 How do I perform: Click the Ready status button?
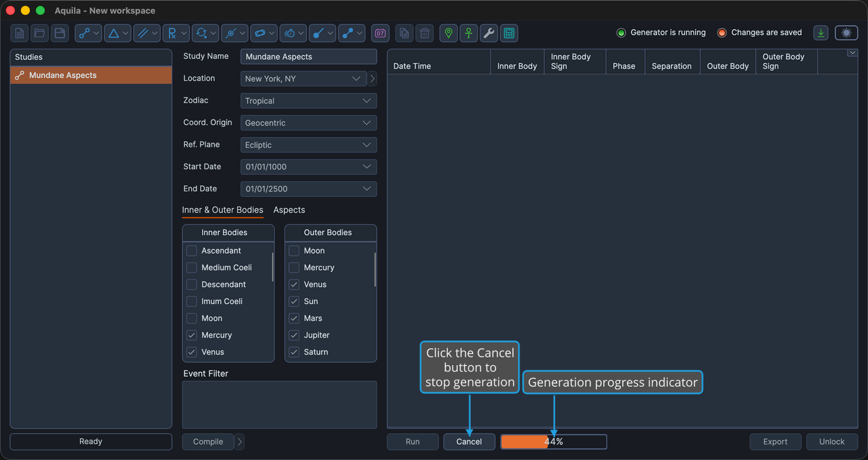point(91,442)
